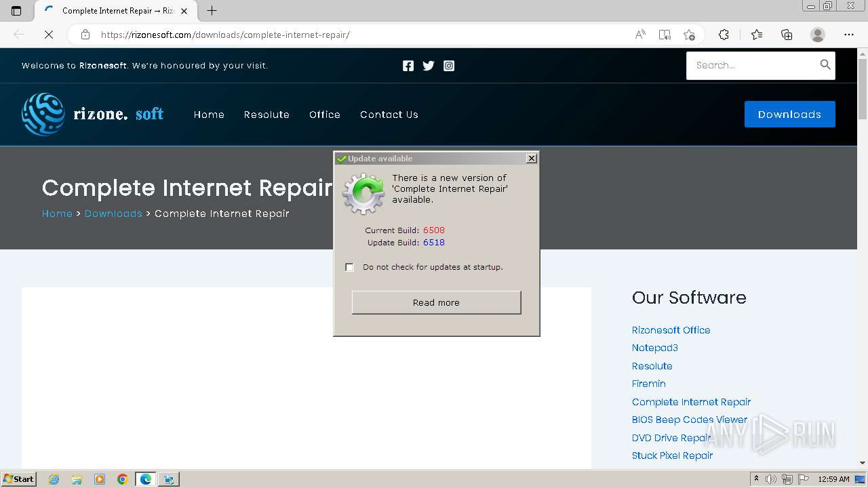Open DVD Drive Repair link
This screenshot has height=488, width=868.
[x=672, y=438]
